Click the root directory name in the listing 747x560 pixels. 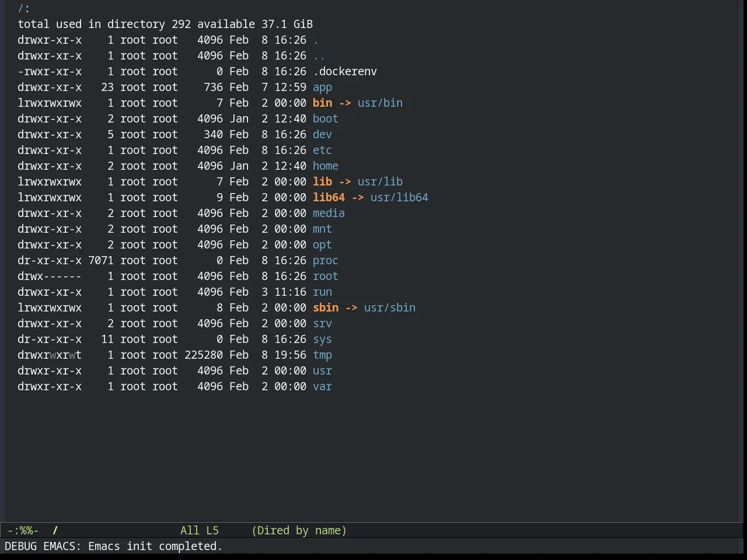[x=326, y=276]
